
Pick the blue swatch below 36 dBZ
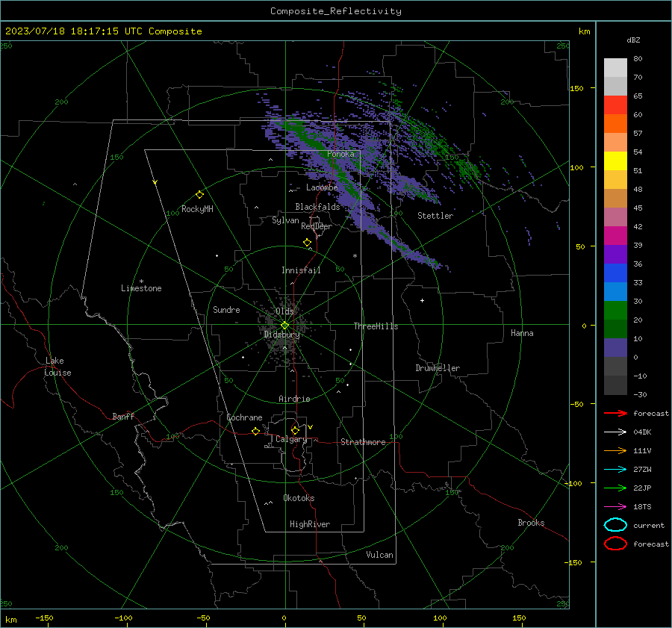(615, 273)
